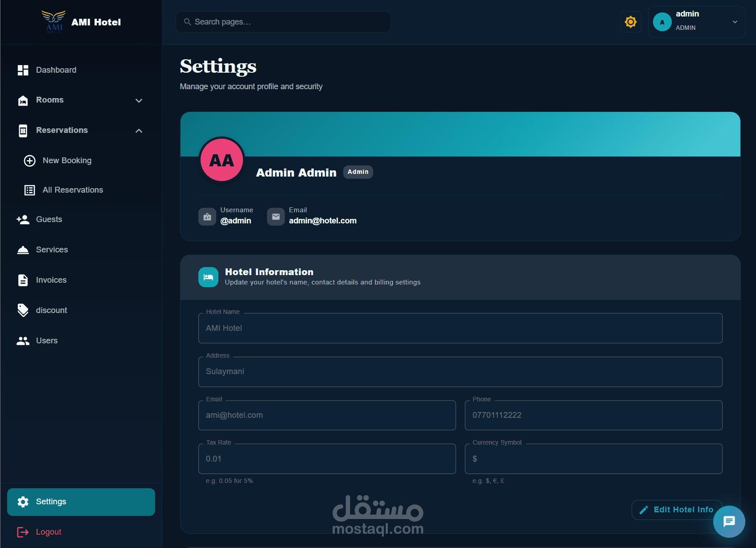Click the Settings gear icon
The width and height of the screenshot is (756, 548).
[23, 502]
